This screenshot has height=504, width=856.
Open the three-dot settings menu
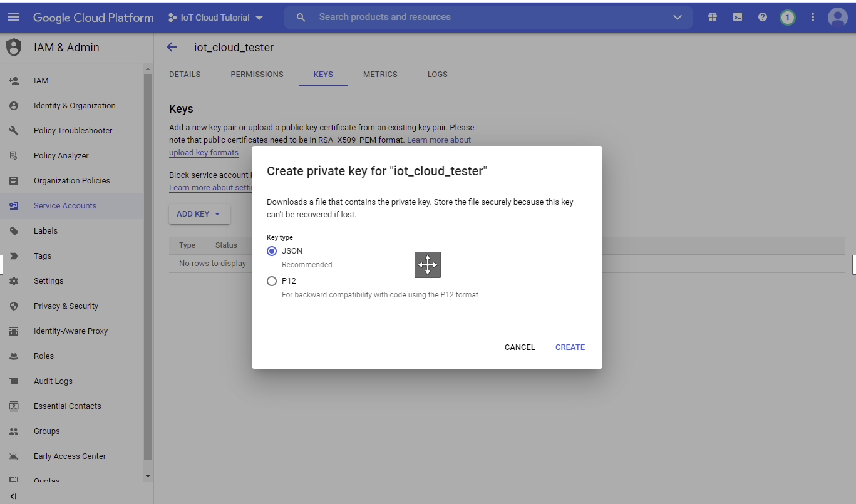click(x=813, y=18)
